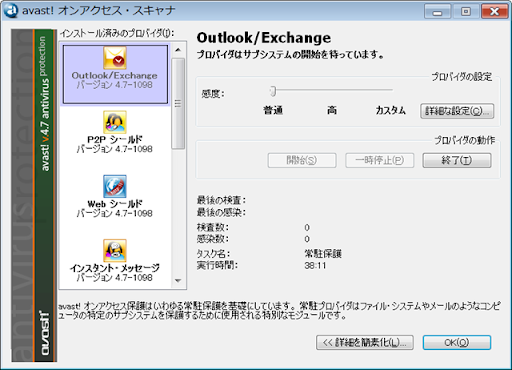Select the P2P シールド provider icon
This screenshot has height=370, width=512.
pyautogui.click(x=115, y=122)
